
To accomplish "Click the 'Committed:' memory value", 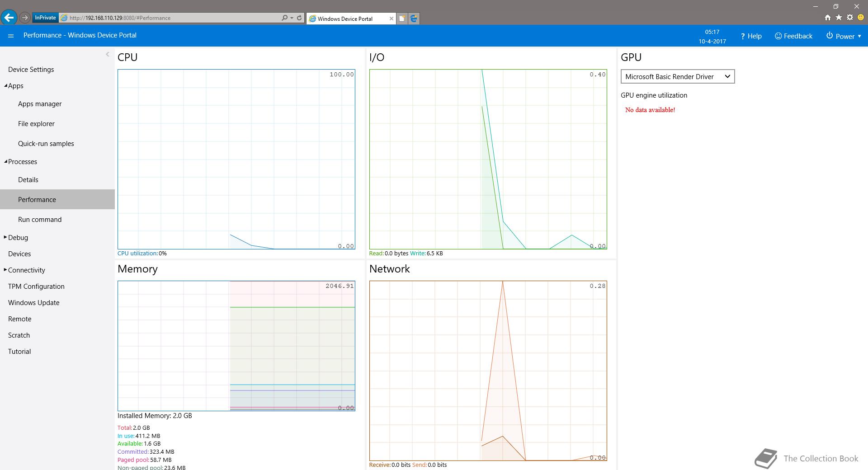I will (162, 451).
